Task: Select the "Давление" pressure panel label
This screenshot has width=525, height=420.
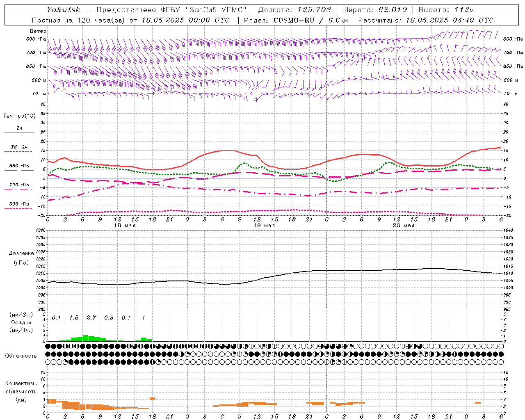Action: pyautogui.click(x=21, y=253)
